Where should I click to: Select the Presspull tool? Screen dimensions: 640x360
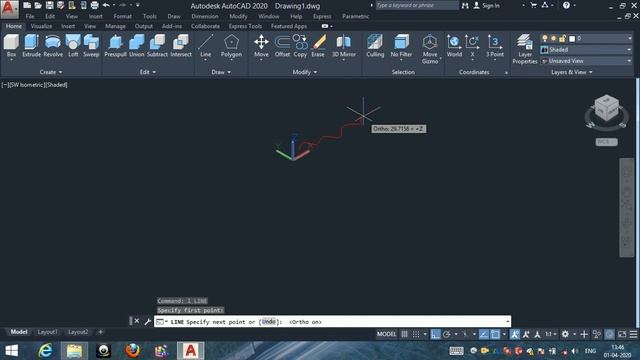[115, 46]
